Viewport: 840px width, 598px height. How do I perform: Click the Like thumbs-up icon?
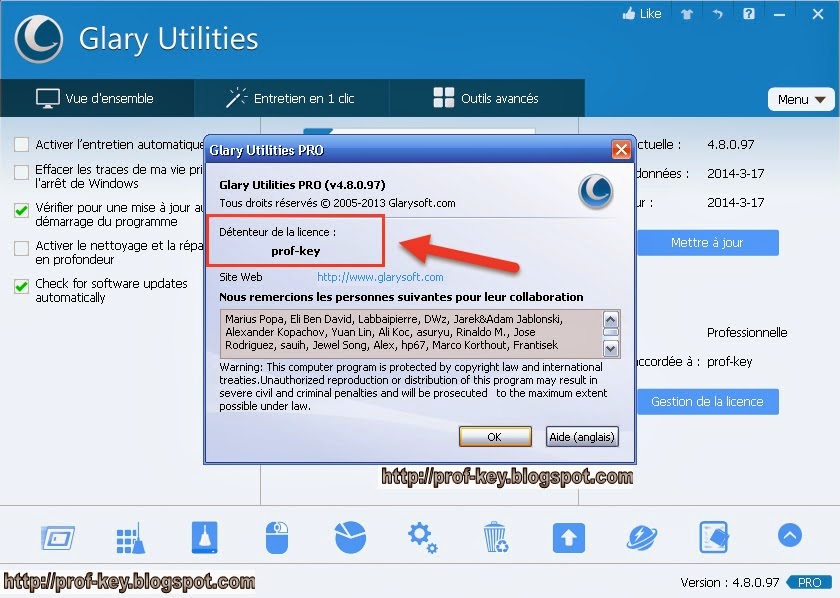[628, 13]
